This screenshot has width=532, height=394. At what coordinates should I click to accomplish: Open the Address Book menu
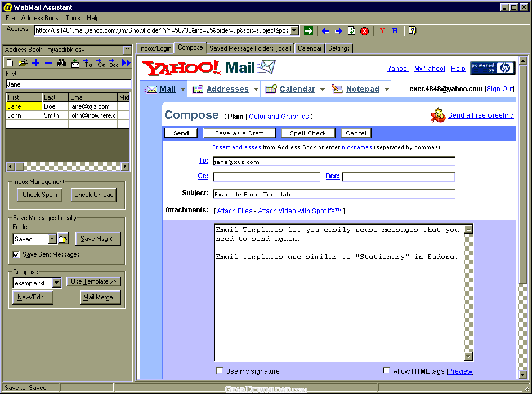[x=40, y=18]
